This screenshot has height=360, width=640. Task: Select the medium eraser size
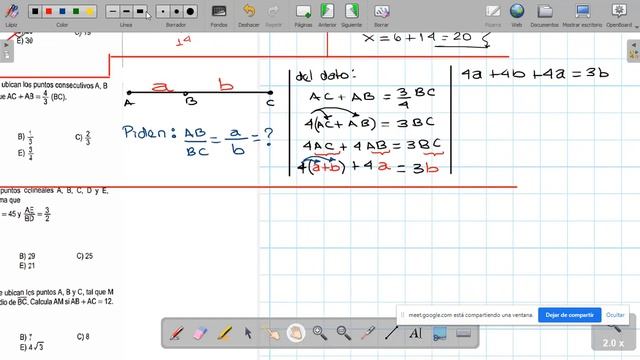[176, 11]
